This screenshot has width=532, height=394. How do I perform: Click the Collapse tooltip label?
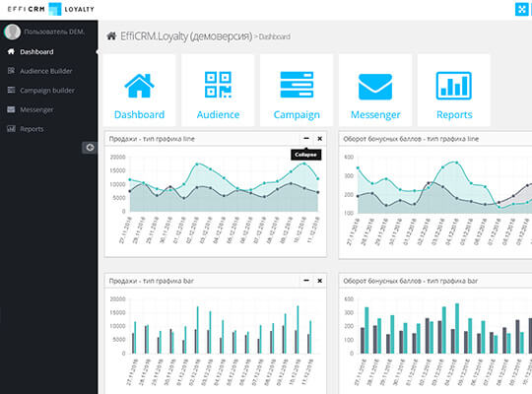point(305,155)
